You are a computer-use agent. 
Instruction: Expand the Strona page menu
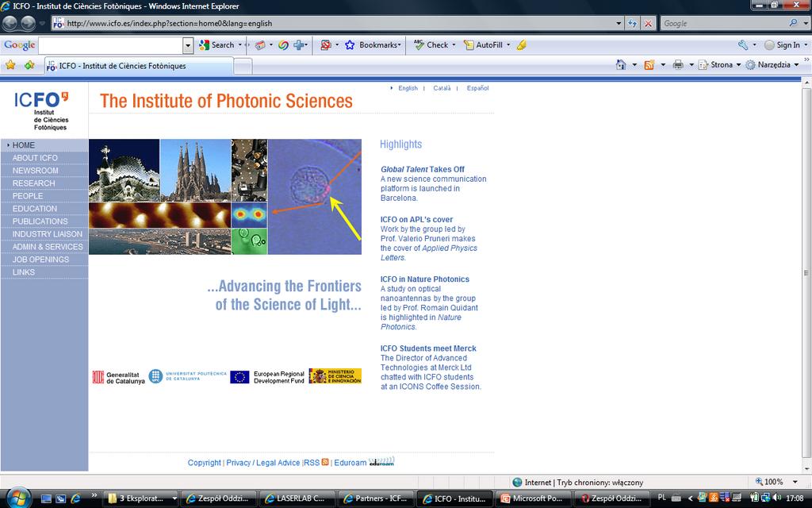[x=738, y=65]
